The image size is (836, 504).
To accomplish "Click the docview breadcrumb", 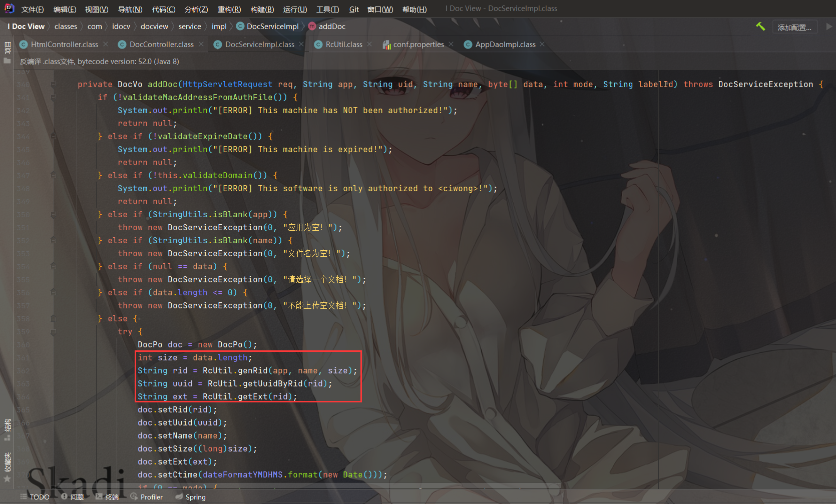I will tap(154, 27).
